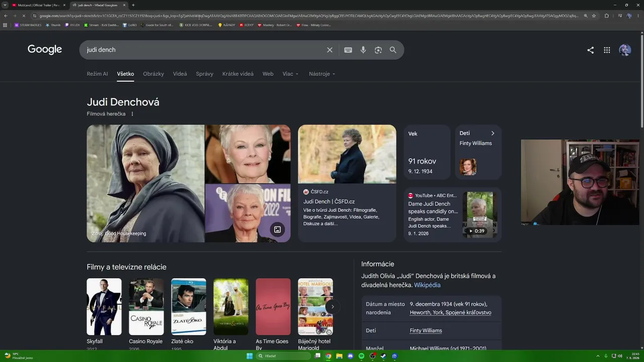
Task: Share the search results via share icon
Action: 591,50
